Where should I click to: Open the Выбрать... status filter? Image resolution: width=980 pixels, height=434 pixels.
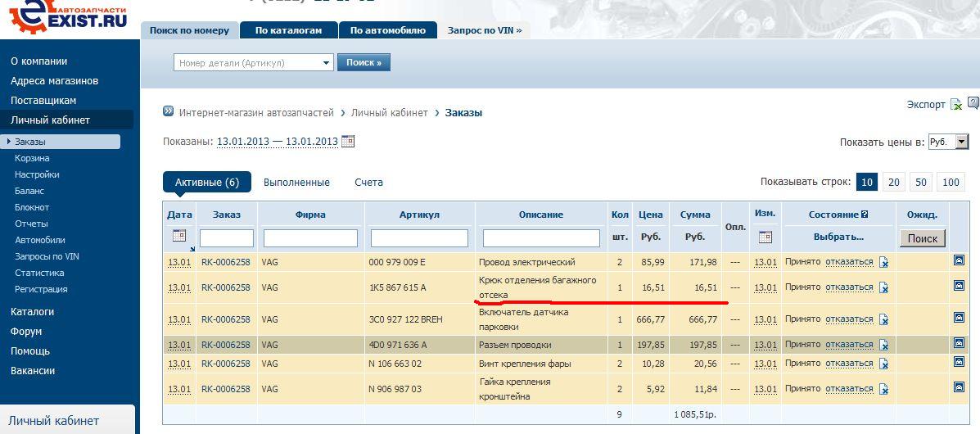[838, 237]
